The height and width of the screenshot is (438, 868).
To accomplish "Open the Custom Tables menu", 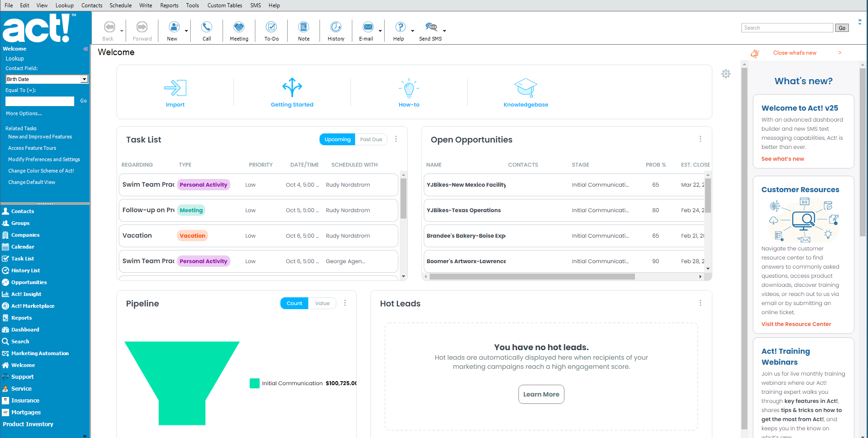I will coord(225,5).
